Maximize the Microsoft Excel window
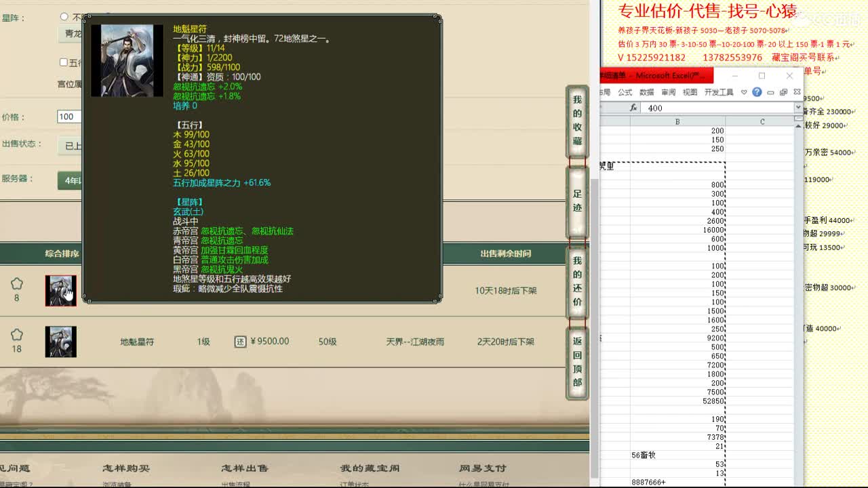Image resolution: width=868 pixels, height=488 pixels. pyautogui.click(x=762, y=75)
